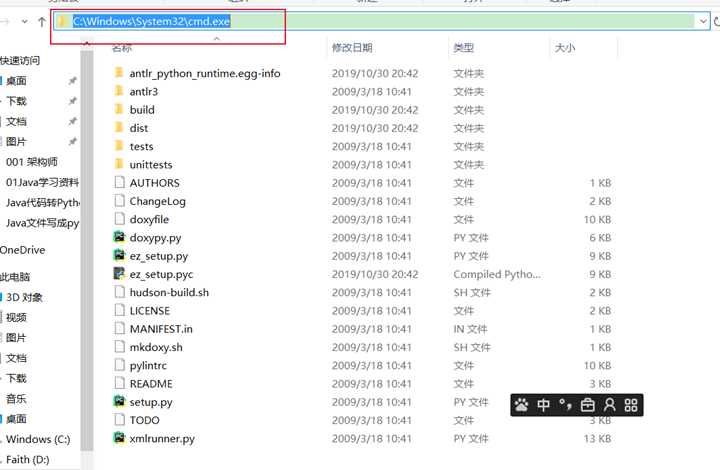Image resolution: width=720 pixels, height=470 pixels.
Task: Open the Java代码转Python folder shortcut
Action: (x=43, y=202)
